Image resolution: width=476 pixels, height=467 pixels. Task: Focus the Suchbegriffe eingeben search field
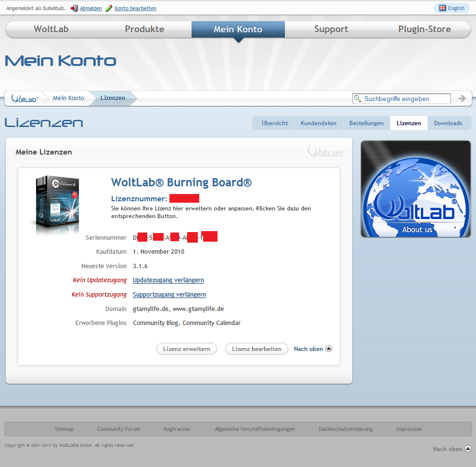coord(401,99)
